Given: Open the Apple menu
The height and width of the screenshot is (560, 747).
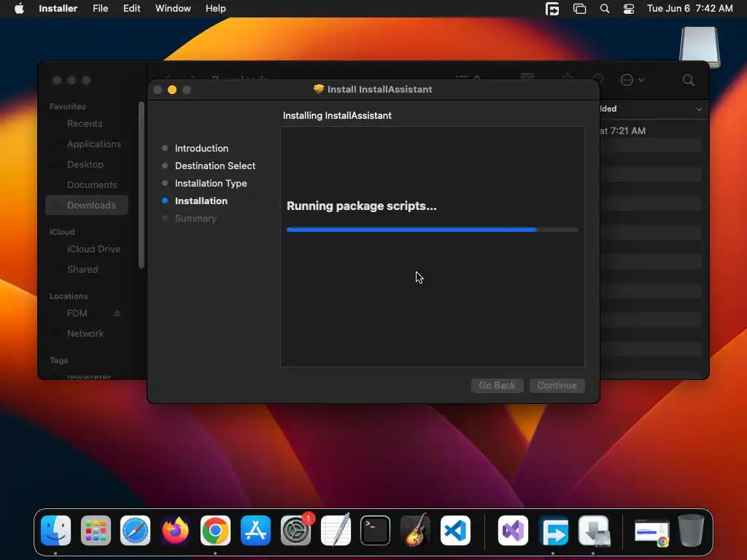Looking at the screenshot, I should tap(19, 9).
